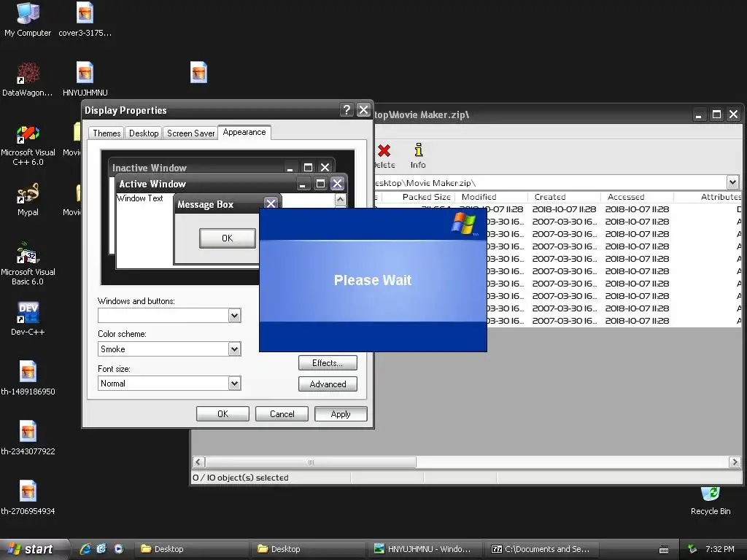This screenshot has height=560, width=747.
Task: Switch to the Screen Saver tab
Action: point(190,133)
